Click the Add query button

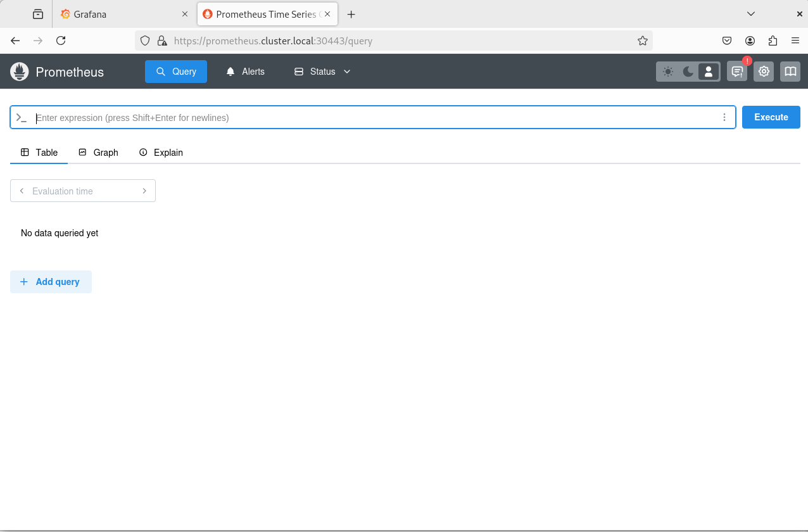(x=51, y=282)
